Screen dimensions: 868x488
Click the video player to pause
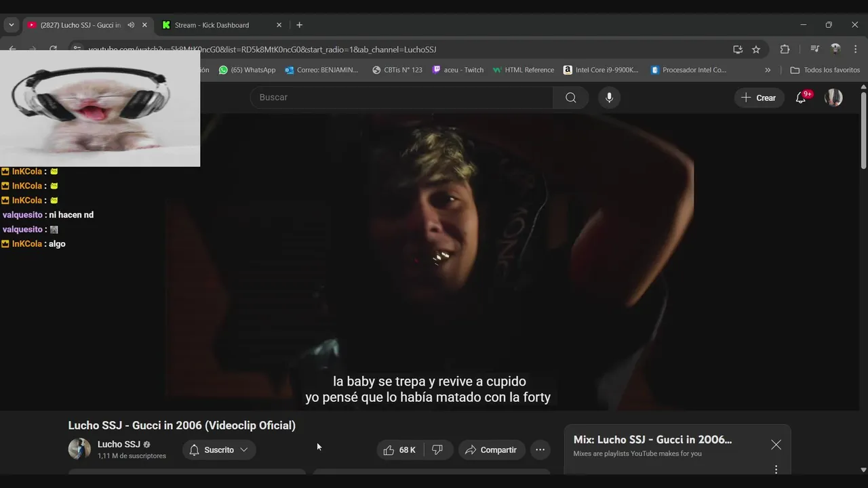434,261
